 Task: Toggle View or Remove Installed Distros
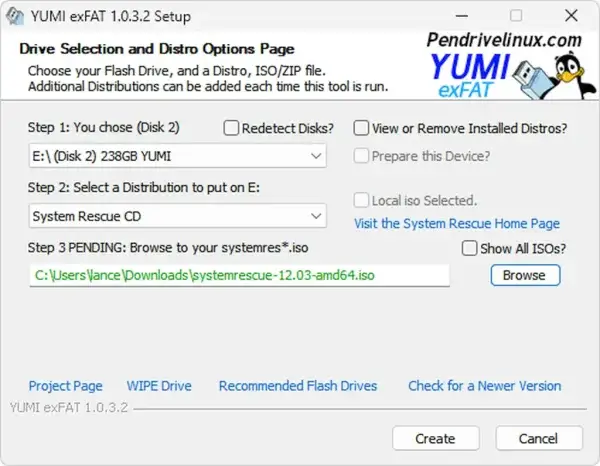tap(362, 128)
